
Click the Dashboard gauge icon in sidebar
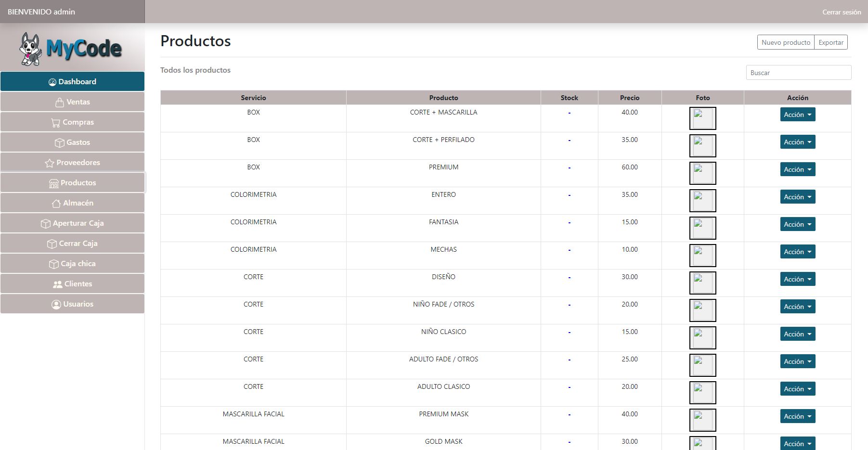click(x=52, y=82)
